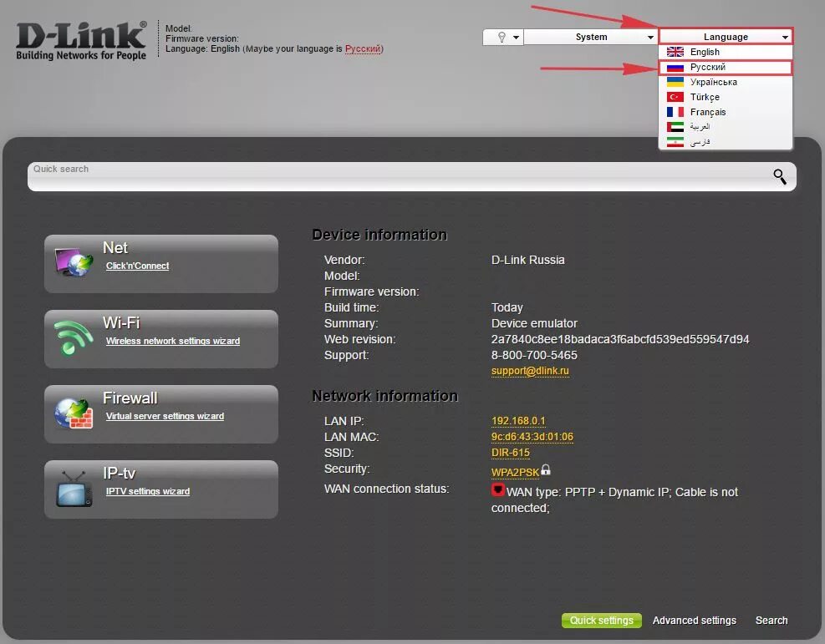Viewport: 825px width, 644px height.
Task: Click the IP-tv panel heading
Action: [119, 473]
